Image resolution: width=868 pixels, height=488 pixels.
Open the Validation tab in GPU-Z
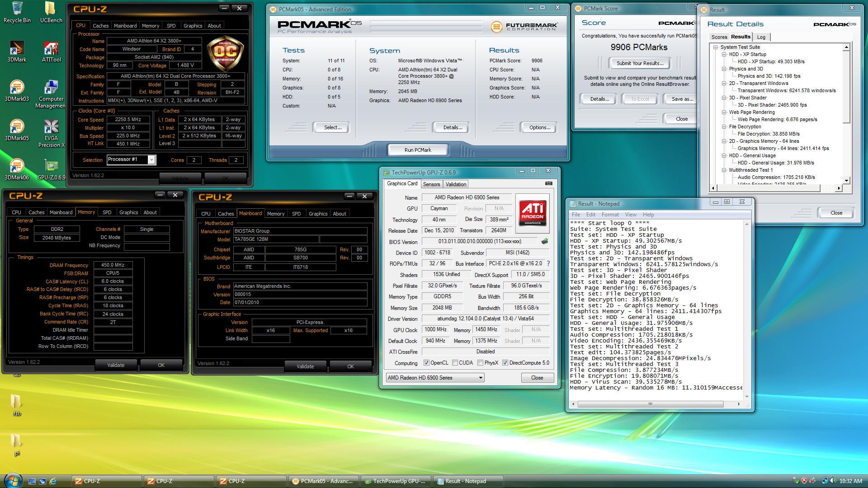point(456,184)
